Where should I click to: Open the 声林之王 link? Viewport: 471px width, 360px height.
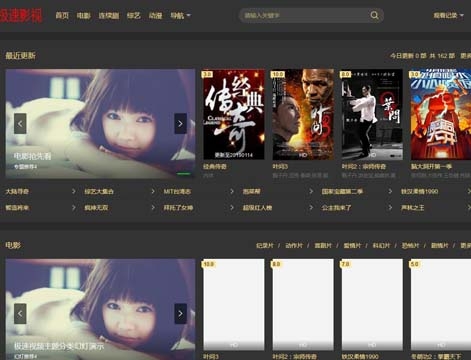(x=412, y=208)
